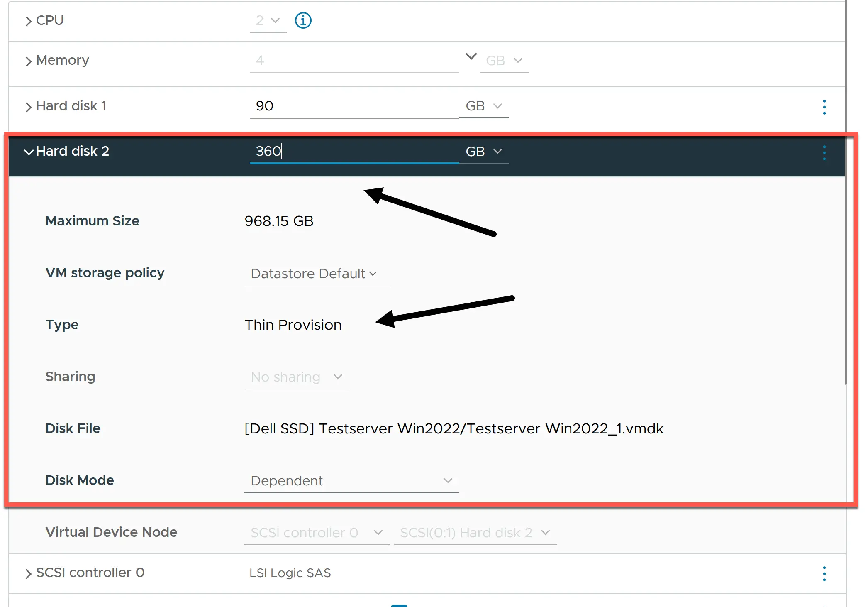Expand the CPU section
Screen dimensions: 868x607
(28, 20)
